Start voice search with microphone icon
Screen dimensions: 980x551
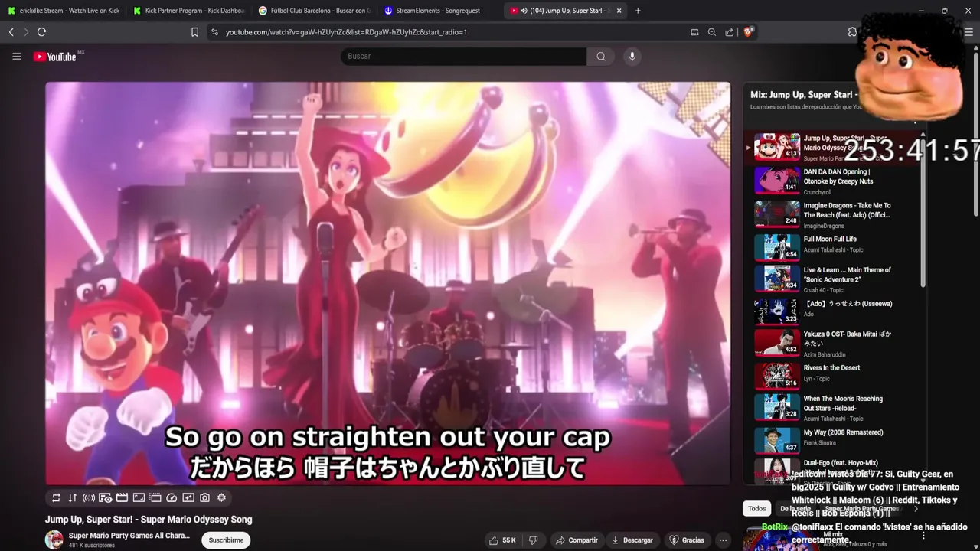pos(632,56)
